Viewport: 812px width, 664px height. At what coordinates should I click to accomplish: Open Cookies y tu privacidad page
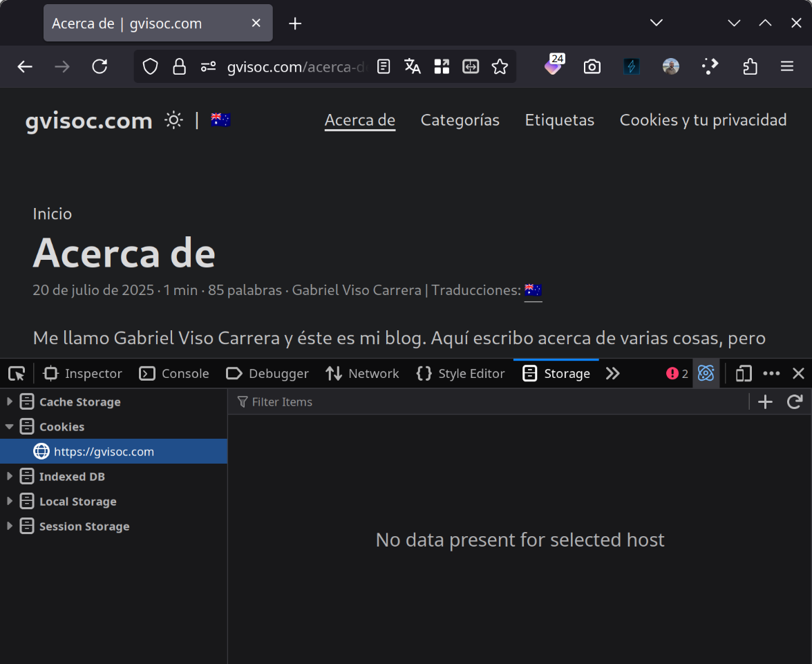[704, 120]
